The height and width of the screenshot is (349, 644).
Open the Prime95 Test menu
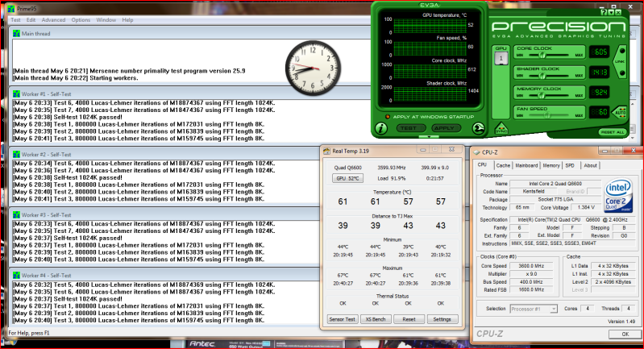[x=15, y=19]
